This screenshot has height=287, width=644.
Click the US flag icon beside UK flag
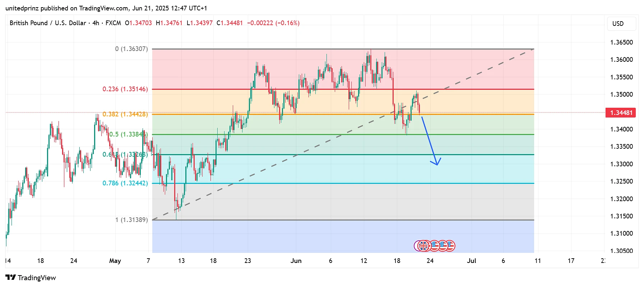434,246
